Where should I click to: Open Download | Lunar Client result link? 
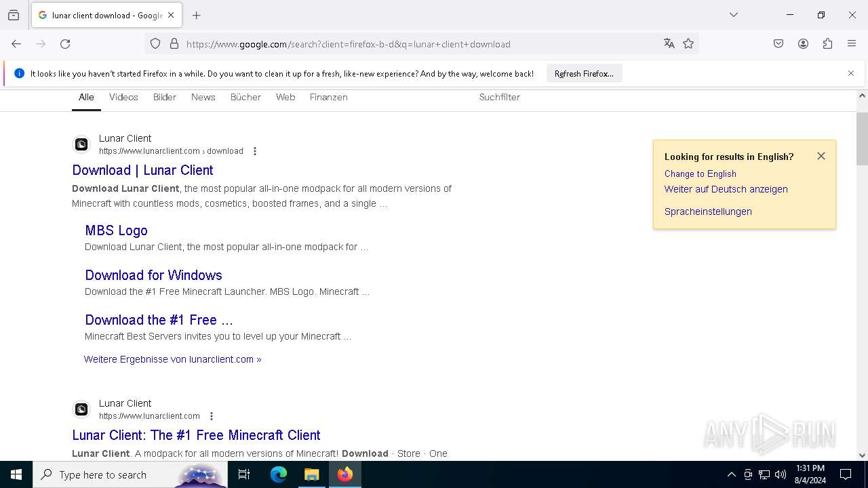142,170
